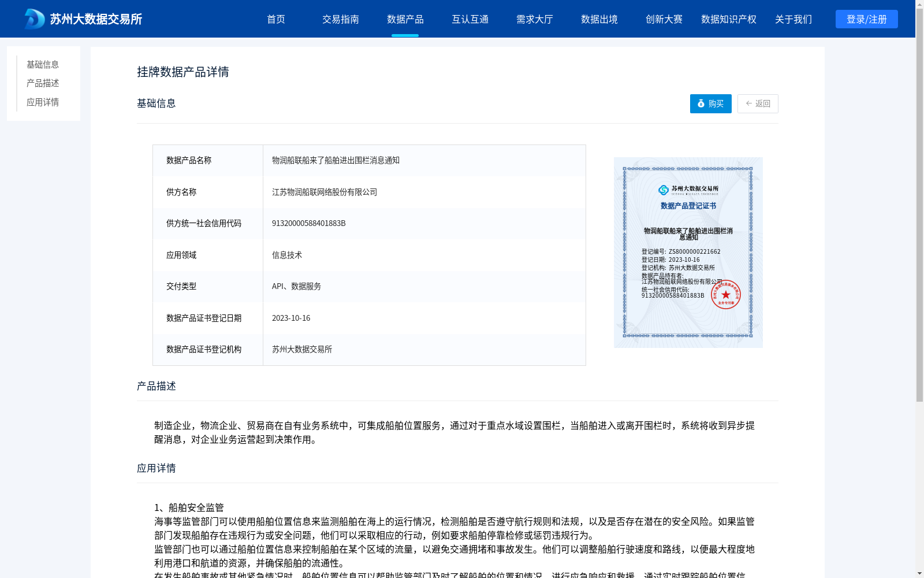Viewport: 924px width, 578px height.
Task: Go to the 需求大厅 page
Action: [535, 19]
